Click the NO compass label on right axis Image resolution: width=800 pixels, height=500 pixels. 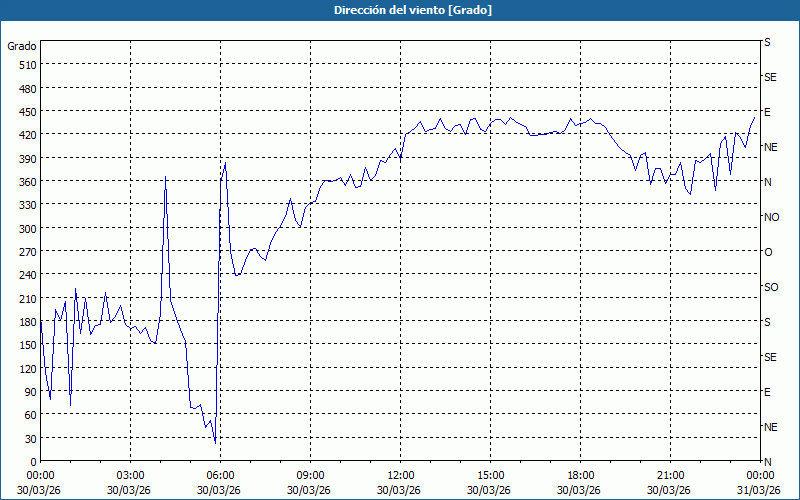(771, 217)
